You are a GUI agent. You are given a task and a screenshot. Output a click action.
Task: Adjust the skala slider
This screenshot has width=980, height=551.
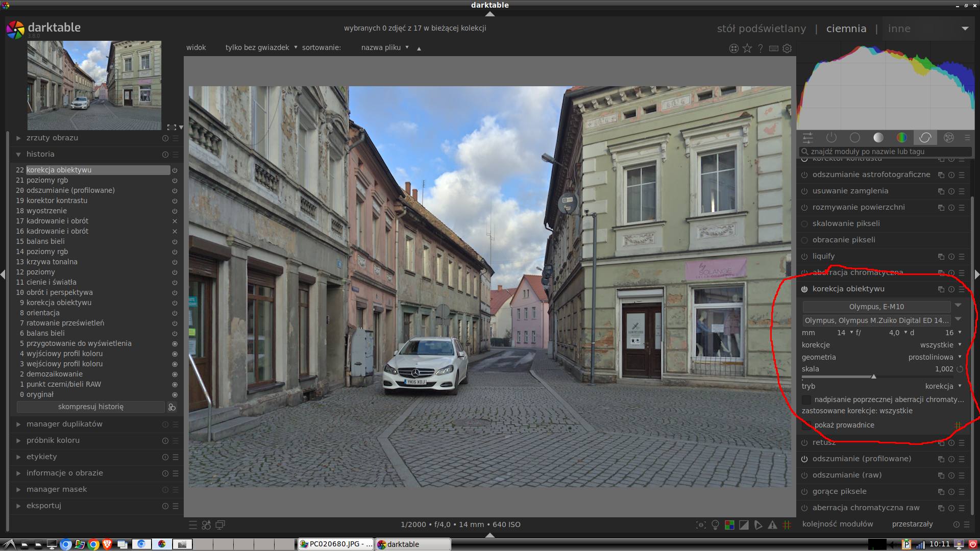tap(873, 377)
